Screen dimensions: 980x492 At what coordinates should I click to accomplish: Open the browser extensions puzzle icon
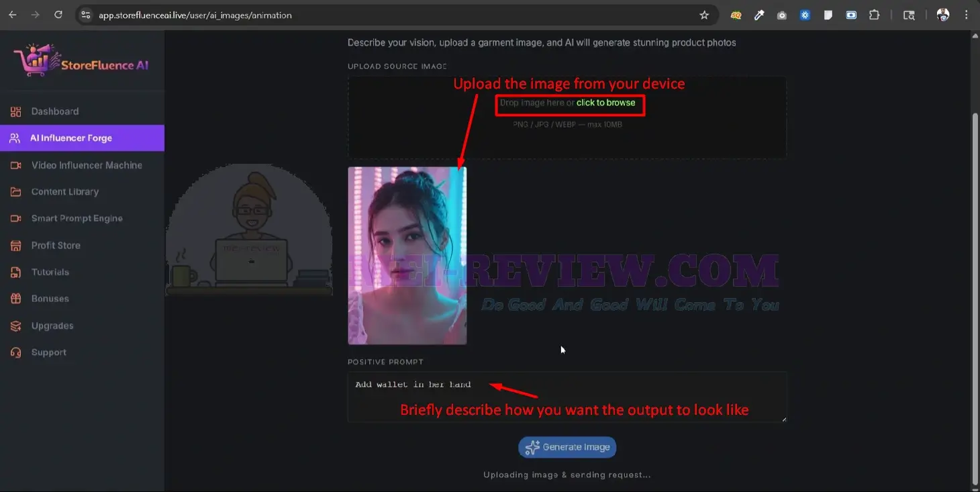pyautogui.click(x=874, y=15)
